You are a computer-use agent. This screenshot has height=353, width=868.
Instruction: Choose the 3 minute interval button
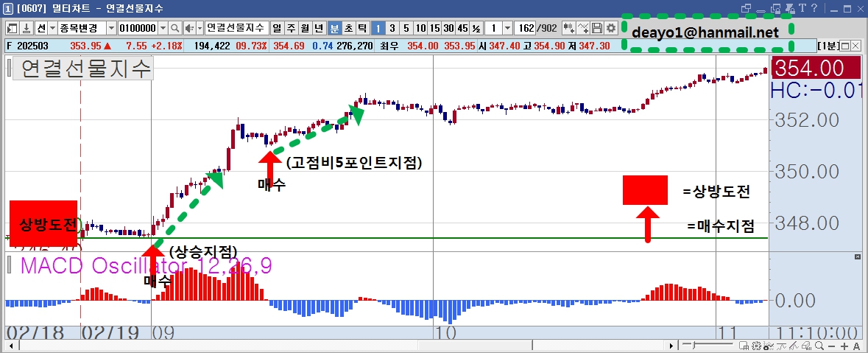[x=392, y=28]
